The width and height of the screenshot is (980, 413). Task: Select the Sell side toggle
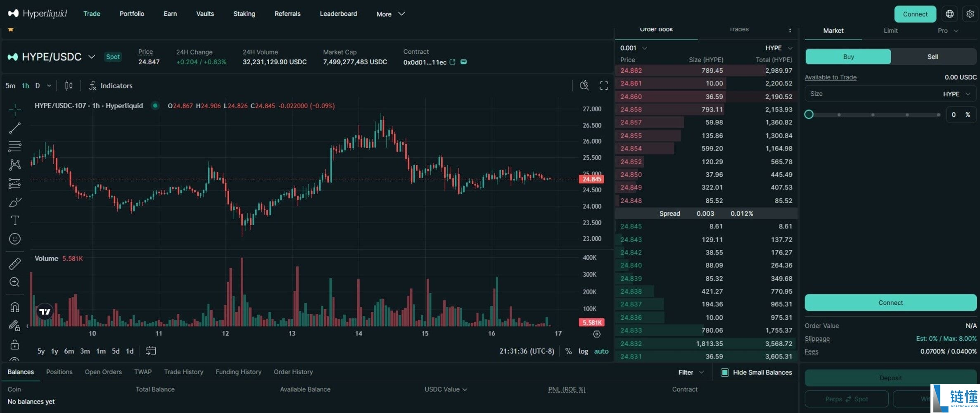[933, 57]
